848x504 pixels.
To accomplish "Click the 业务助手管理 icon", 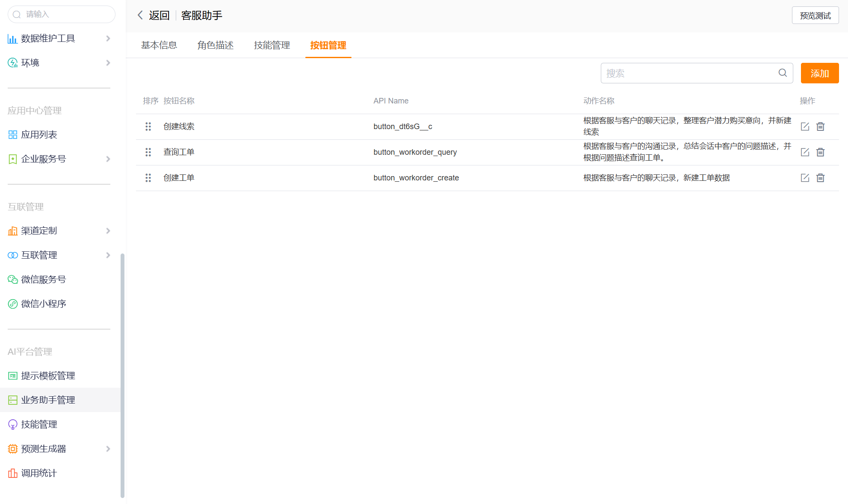I will click(x=12, y=400).
